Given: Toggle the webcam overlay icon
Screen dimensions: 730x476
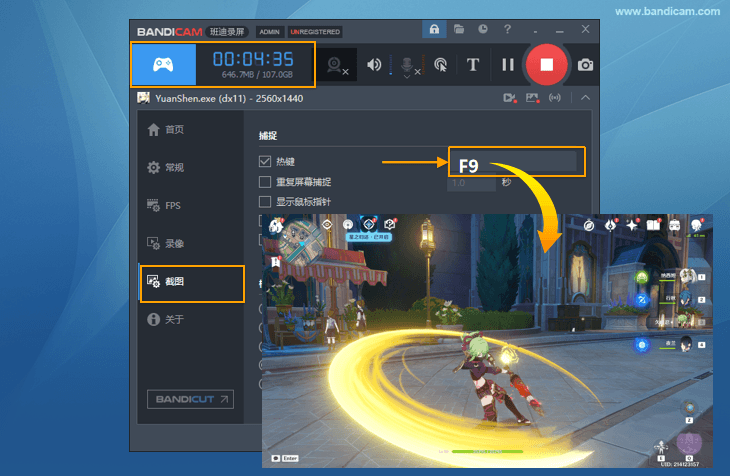Looking at the screenshot, I should pyautogui.click(x=337, y=65).
